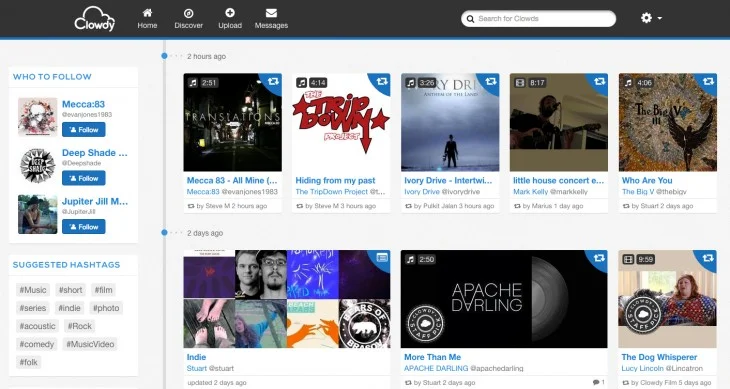This screenshot has width=730, height=389.
Task: Open the Discover page
Action: (x=189, y=19)
